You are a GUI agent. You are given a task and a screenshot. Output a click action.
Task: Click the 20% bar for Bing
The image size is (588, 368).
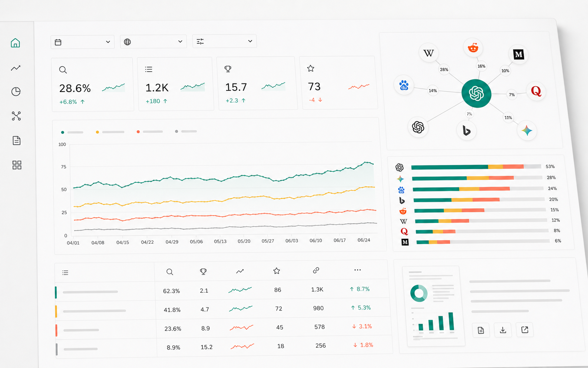tap(479, 200)
